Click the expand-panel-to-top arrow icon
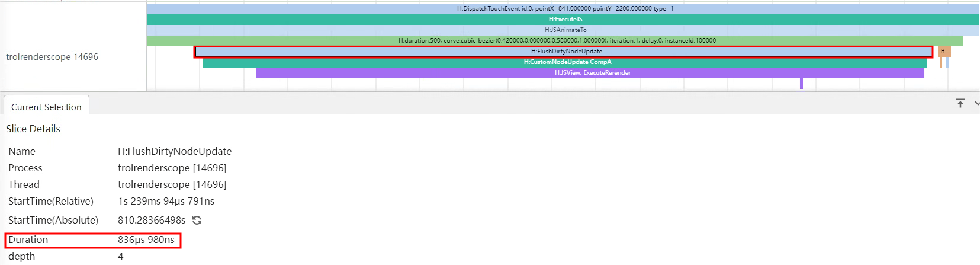The width and height of the screenshot is (980, 265). click(x=960, y=103)
